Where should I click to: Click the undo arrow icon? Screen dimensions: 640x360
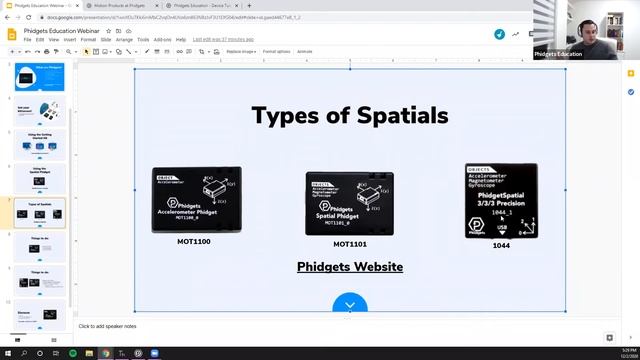pyautogui.click(x=28, y=52)
